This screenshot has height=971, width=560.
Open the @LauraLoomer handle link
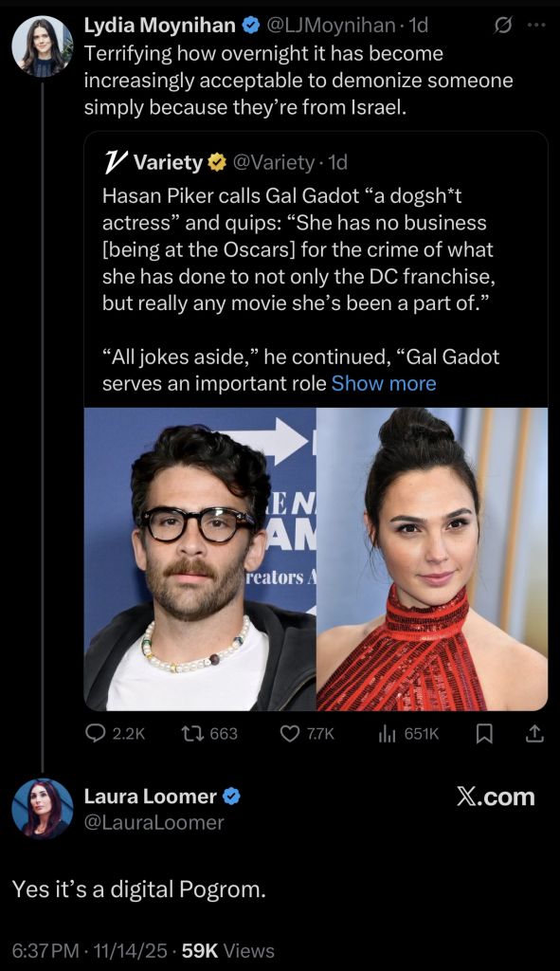click(154, 822)
